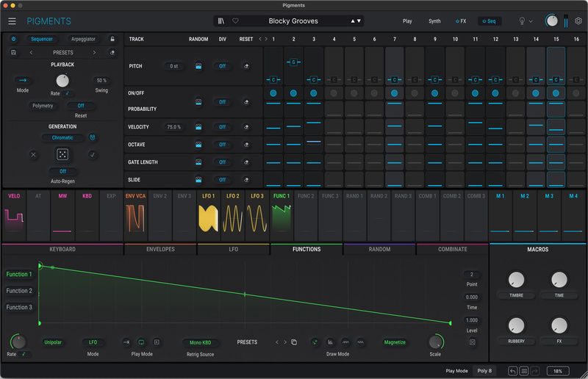This screenshot has height=379, width=588.
Task: Toggle step 4 on/off dot
Action: pos(334,93)
